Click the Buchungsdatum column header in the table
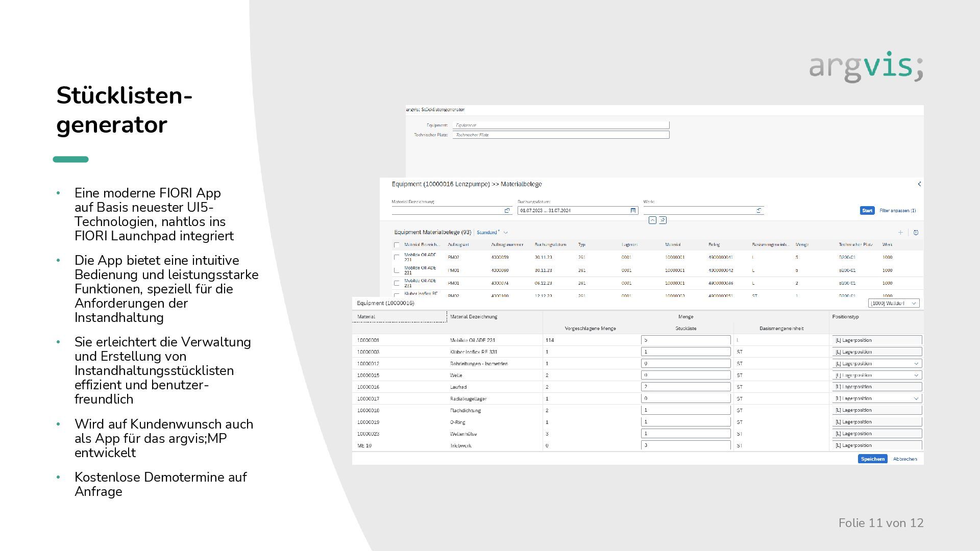The image size is (980, 551). (551, 245)
